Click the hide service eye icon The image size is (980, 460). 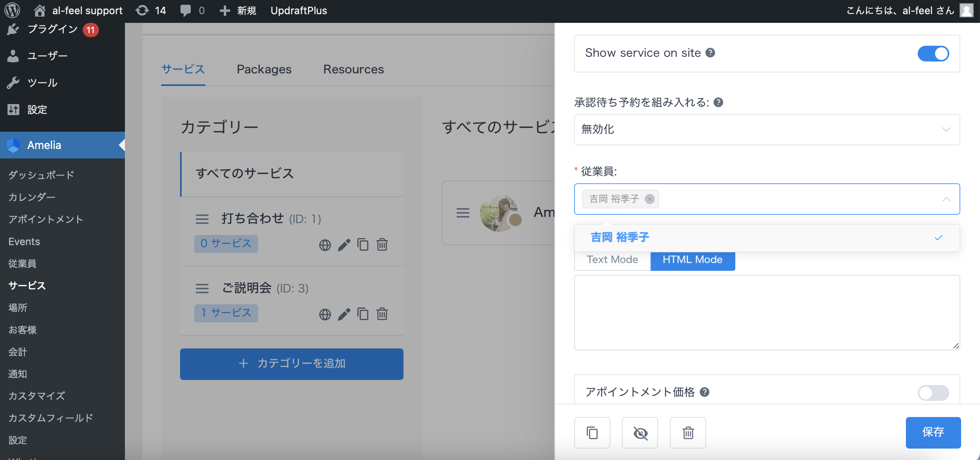pyautogui.click(x=640, y=433)
